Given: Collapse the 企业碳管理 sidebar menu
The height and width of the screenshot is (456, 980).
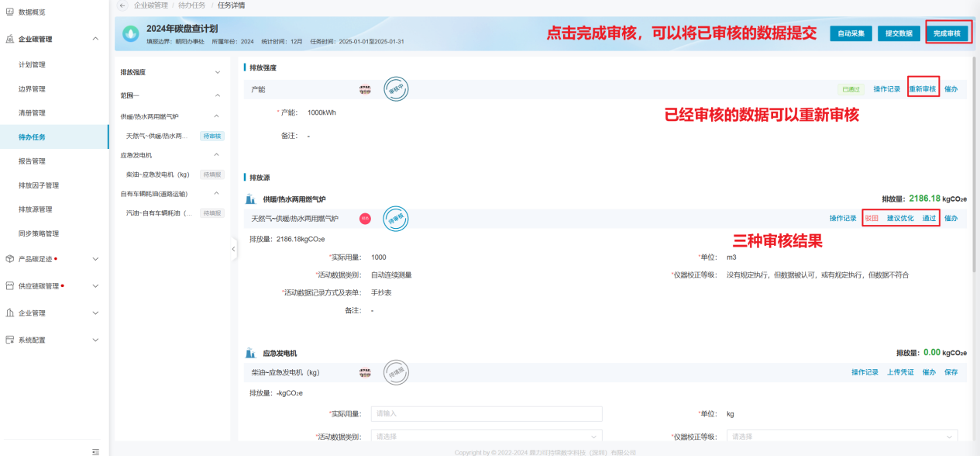Looking at the screenshot, I should pyautogui.click(x=95, y=39).
